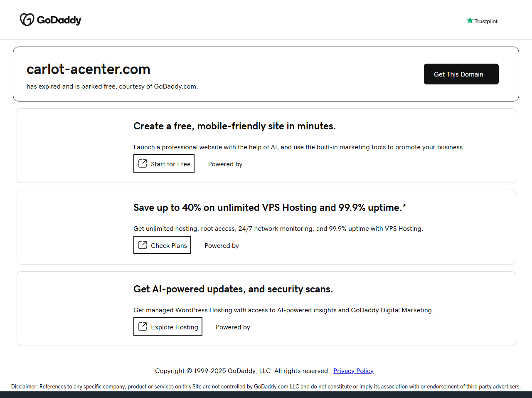Click the copyright 1999-2025 GoDaddy text
Viewport: 532px width, 398px height.
[x=242, y=371]
